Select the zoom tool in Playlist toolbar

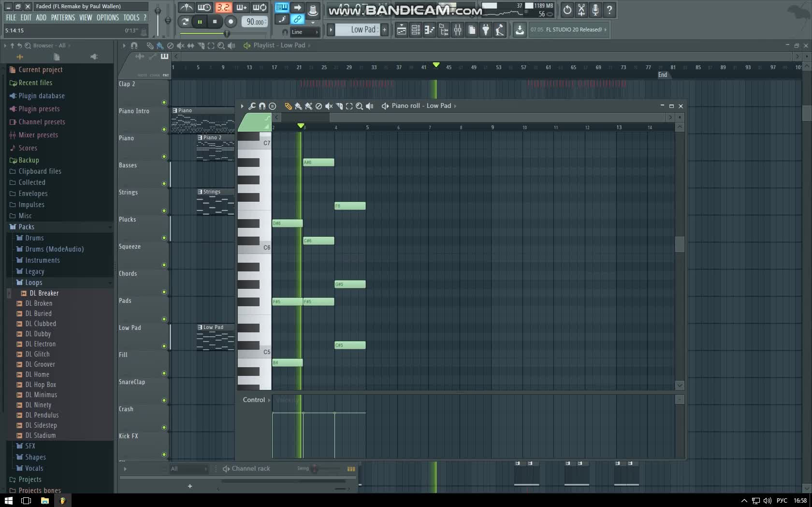(x=221, y=45)
